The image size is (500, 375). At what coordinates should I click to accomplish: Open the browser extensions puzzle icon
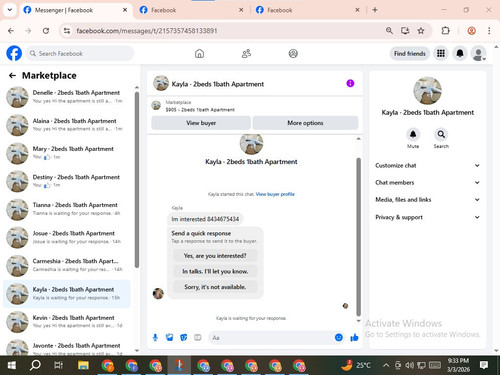click(445, 31)
